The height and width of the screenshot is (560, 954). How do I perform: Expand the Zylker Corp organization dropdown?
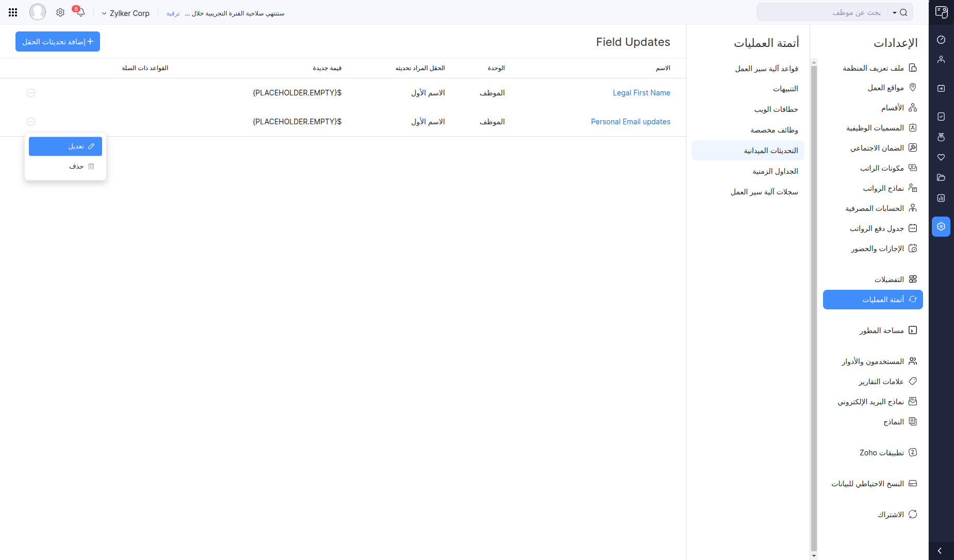click(x=125, y=13)
